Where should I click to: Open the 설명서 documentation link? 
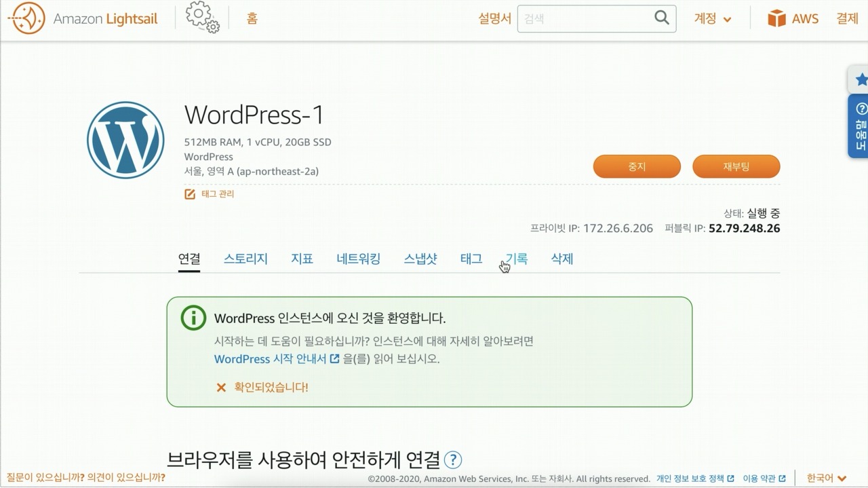[x=494, y=18]
